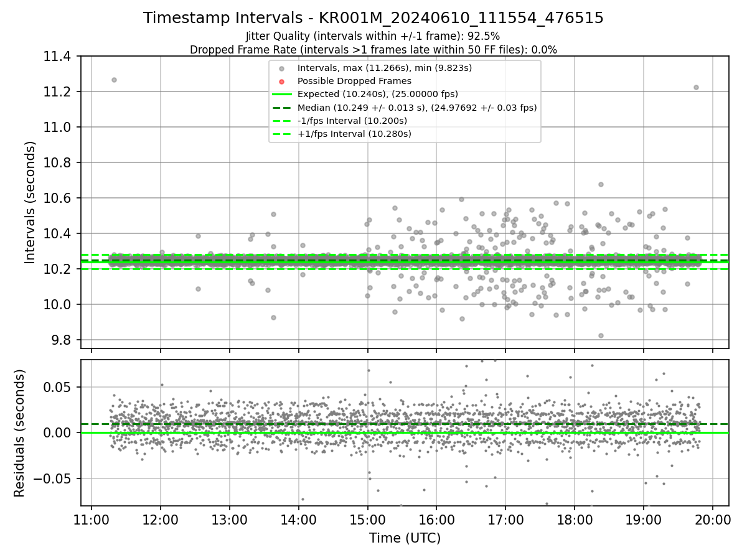Click the 10.2 tick on the intervals axis

pos(59,269)
